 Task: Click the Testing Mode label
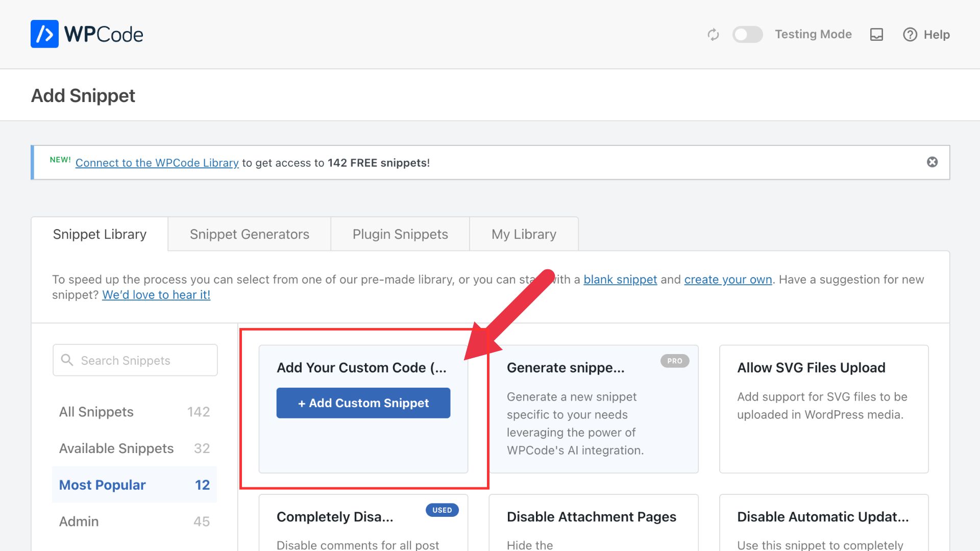click(813, 34)
